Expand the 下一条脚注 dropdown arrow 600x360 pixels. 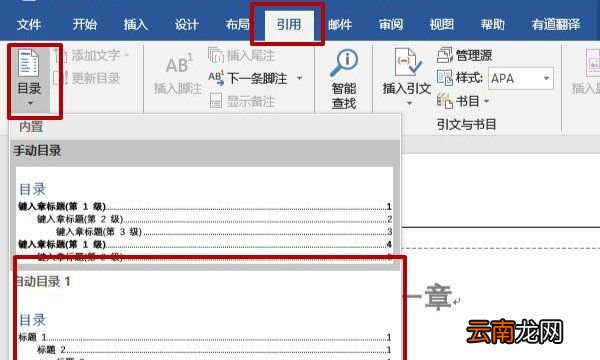[299, 78]
